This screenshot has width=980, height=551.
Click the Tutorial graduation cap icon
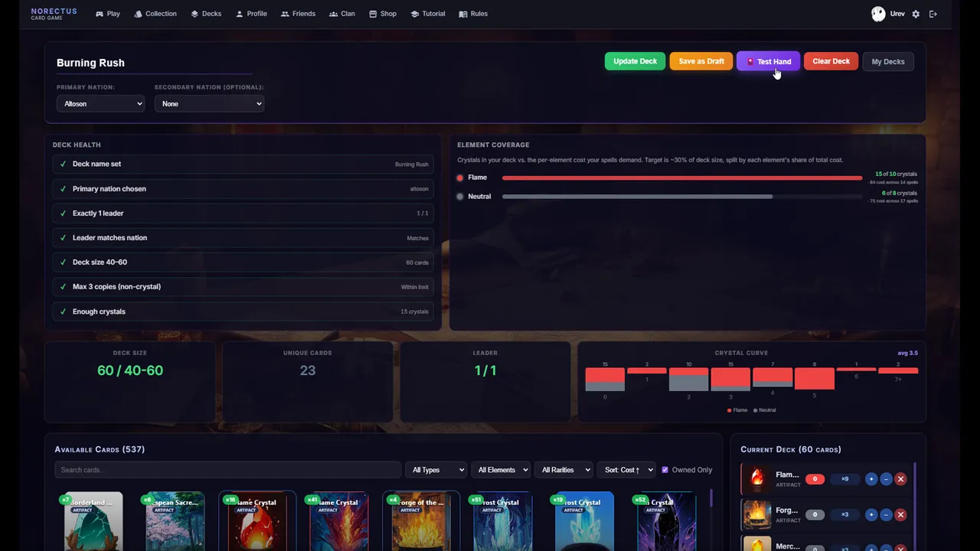[x=414, y=14]
